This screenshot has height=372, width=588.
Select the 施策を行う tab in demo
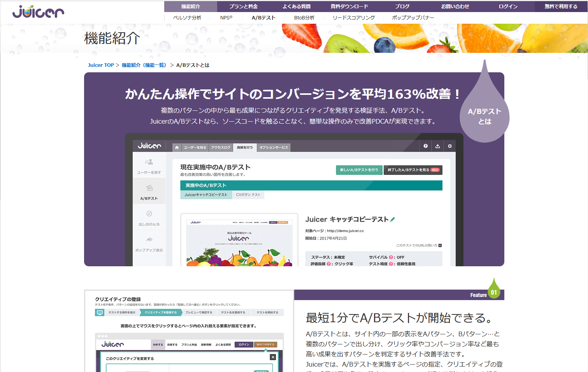245,147
